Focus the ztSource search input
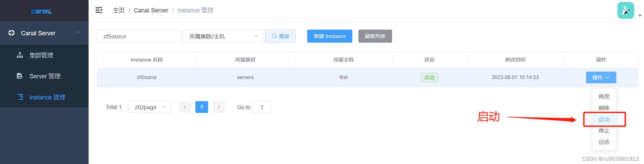The width and height of the screenshot is (644, 164). (139, 36)
